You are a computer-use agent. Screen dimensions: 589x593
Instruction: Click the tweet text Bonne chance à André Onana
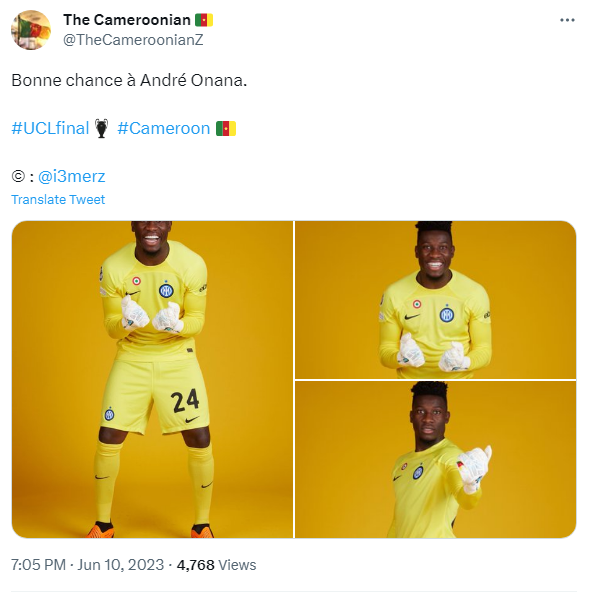[129, 80]
